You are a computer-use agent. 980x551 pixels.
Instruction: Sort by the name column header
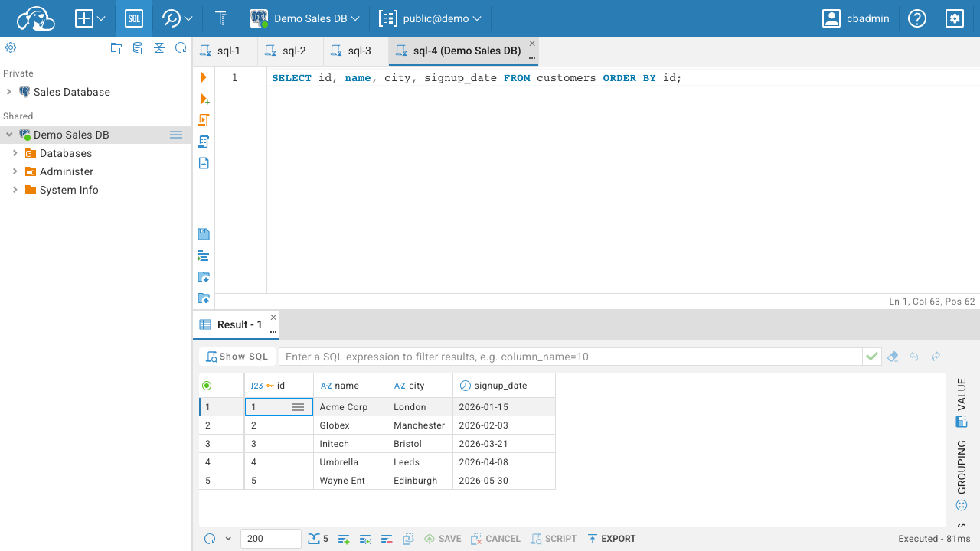coord(350,386)
